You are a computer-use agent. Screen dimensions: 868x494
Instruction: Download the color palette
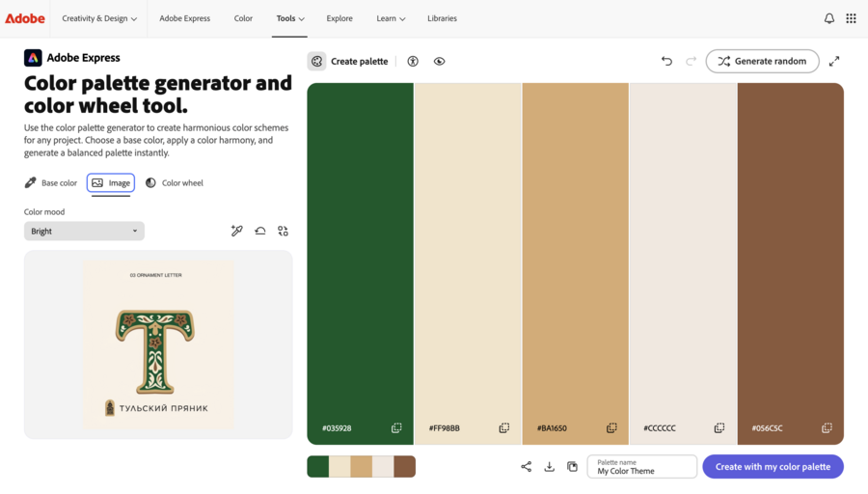point(549,467)
